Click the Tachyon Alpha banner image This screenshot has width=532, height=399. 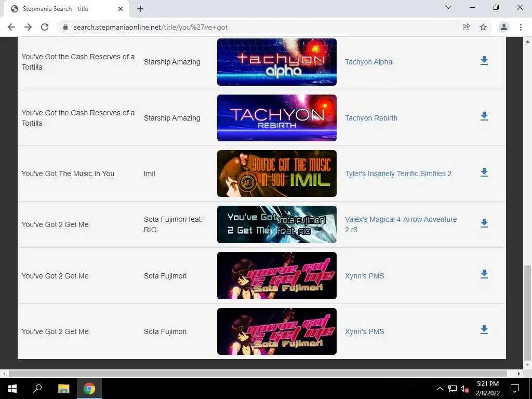coord(277,62)
